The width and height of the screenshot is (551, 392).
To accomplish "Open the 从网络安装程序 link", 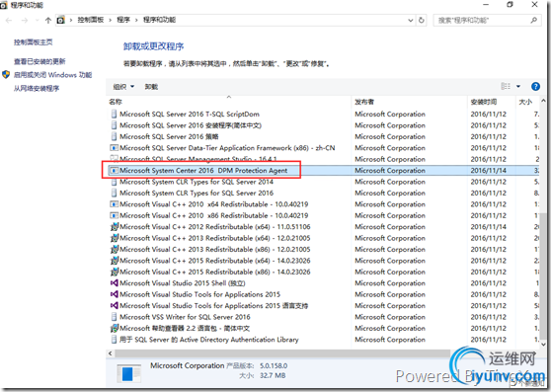I will [37, 88].
